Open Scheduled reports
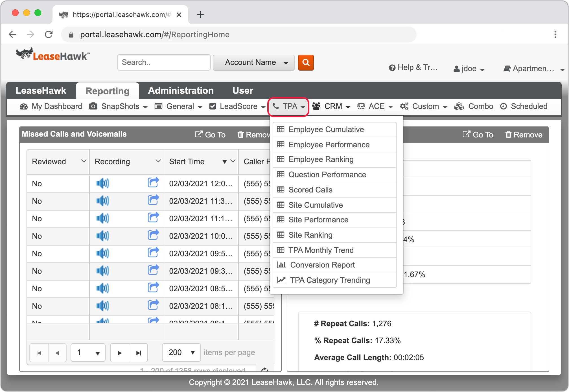Image resolution: width=569 pixels, height=392 pixels. pyautogui.click(x=524, y=106)
